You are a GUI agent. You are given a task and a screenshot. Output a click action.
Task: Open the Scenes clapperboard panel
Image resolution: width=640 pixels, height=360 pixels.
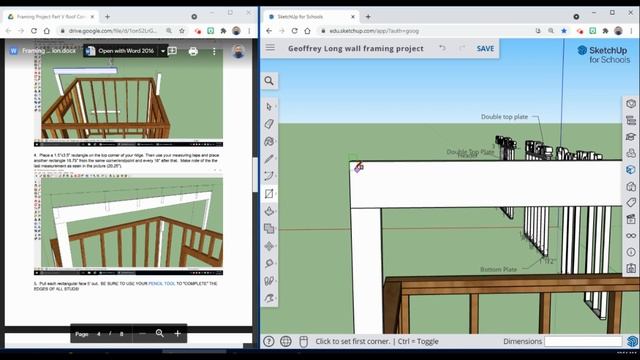click(631, 219)
